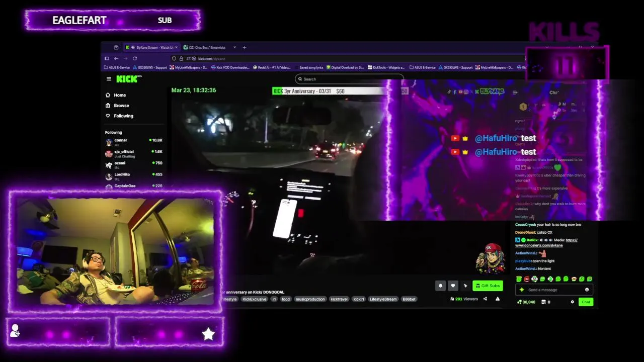Open the ASUS E-Service bookmark folder
This screenshot has width=644, height=362.
coord(117,67)
